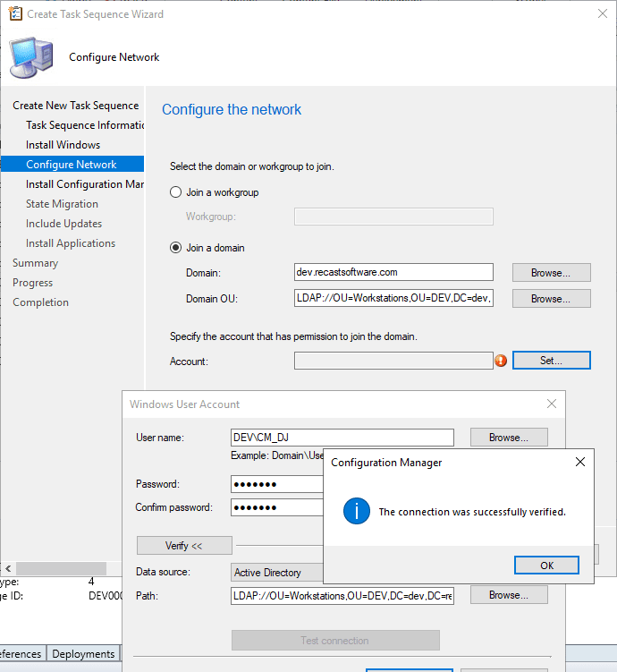This screenshot has height=672, width=617.
Task: Go to the Completion step
Action: pyautogui.click(x=40, y=302)
